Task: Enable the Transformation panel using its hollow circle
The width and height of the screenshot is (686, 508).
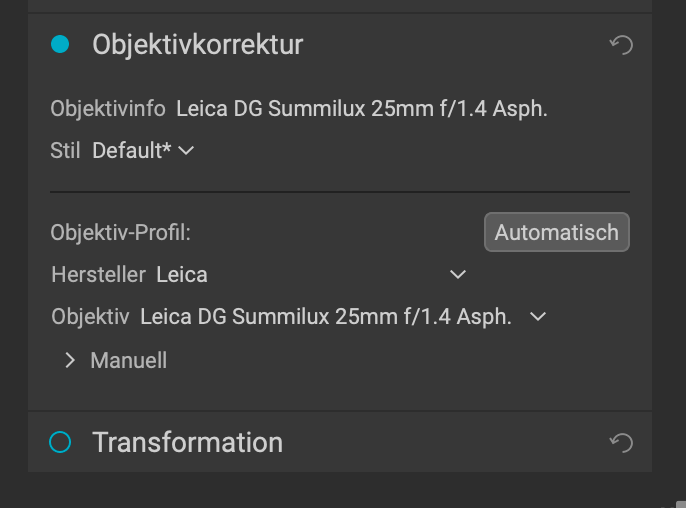Action: coord(60,442)
